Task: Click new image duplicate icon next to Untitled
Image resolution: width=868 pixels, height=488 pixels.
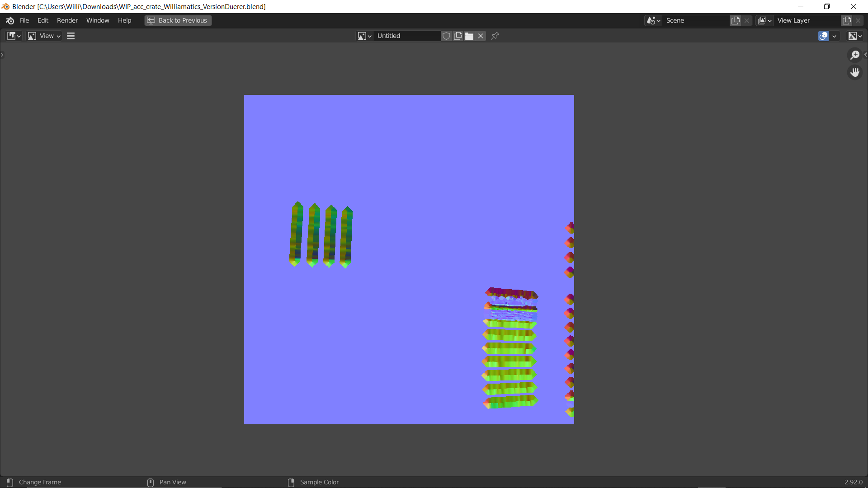Action: point(458,36)
